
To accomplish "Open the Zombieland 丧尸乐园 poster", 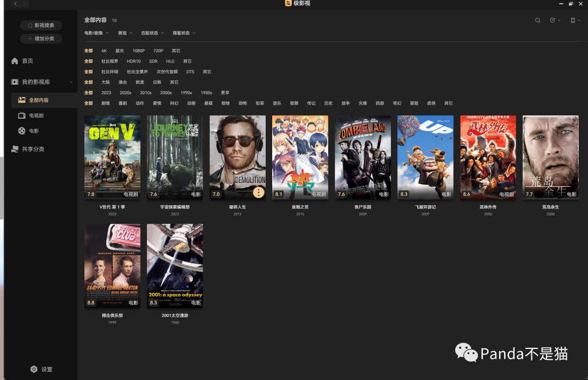I will point(363,157).
